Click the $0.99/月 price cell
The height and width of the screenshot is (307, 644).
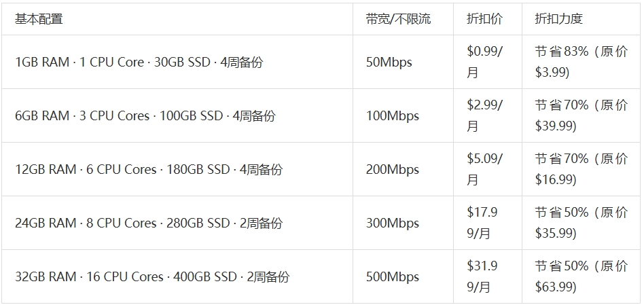point(484,62)
